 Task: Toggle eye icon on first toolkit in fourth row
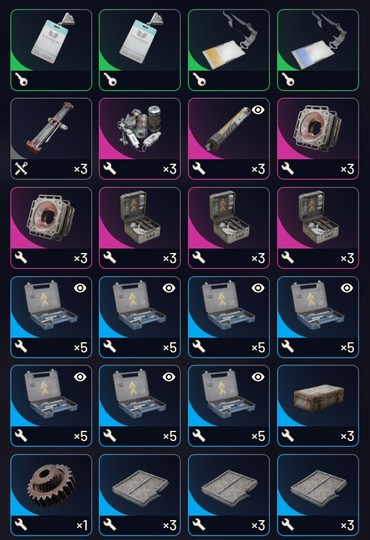pos(80,288)
